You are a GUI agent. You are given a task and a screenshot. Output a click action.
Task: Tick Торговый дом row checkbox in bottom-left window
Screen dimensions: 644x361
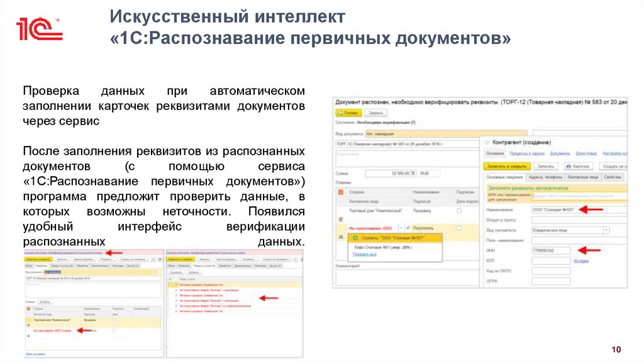point(114,319)
